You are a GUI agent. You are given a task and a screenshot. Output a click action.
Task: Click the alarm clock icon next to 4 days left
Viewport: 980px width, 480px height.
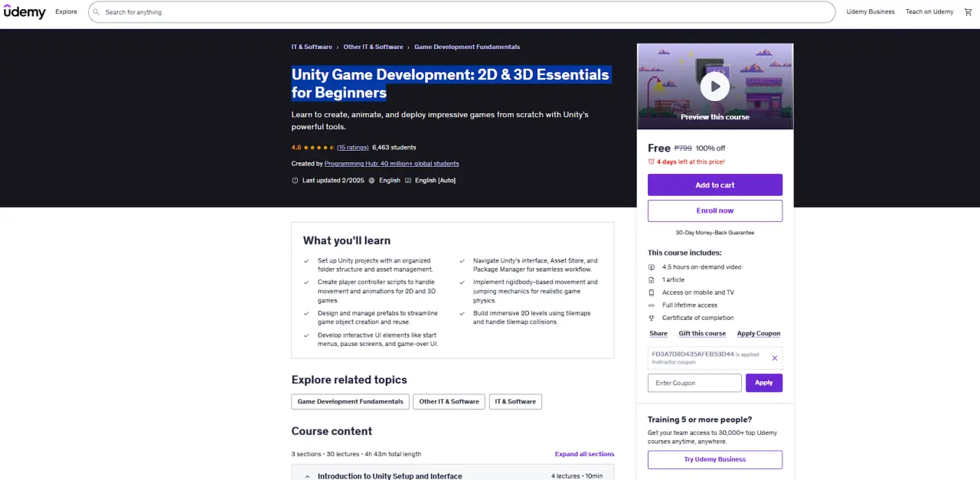click(652, 162)
